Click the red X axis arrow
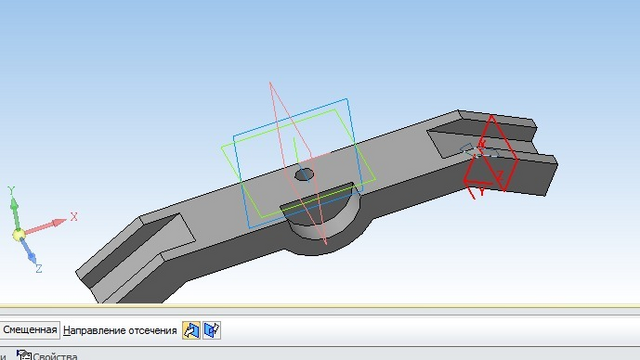640x360 pixels. pyautogui.click(x=46, y=227)
